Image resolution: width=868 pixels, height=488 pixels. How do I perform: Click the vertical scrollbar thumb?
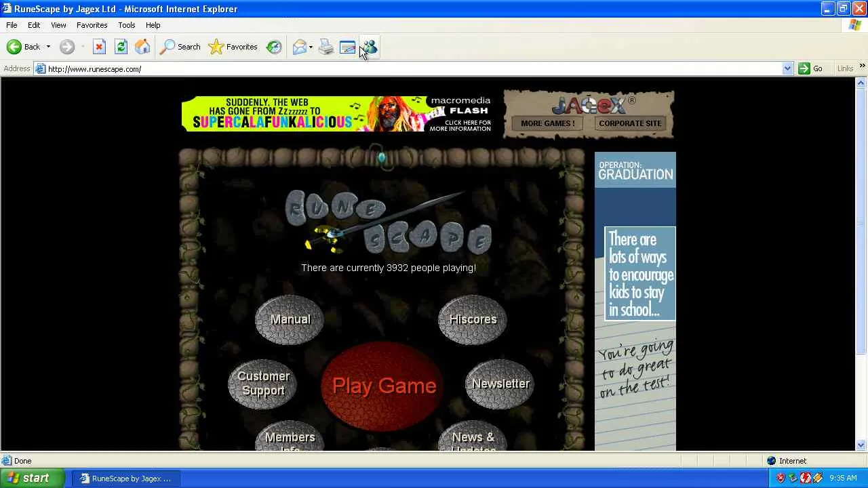coord(861,220)
